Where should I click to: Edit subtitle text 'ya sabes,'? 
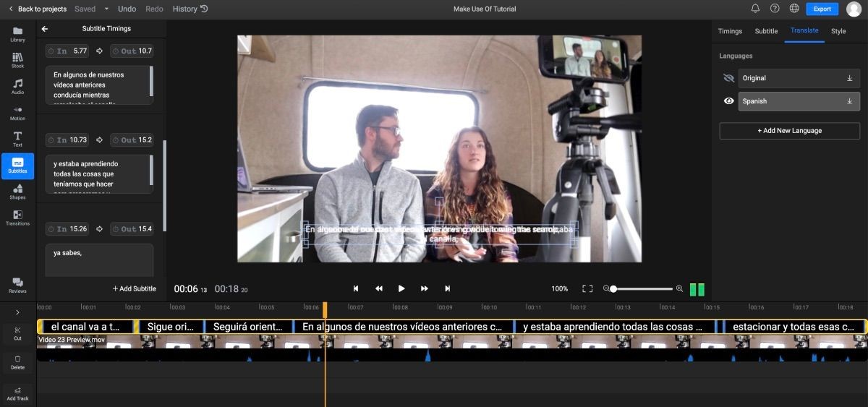tap(100, 260)
